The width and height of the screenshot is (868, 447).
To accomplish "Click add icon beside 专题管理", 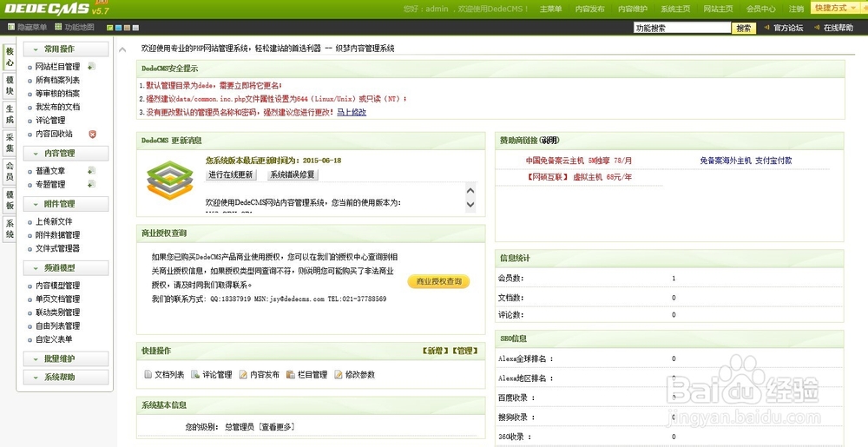I will click(x=91, y=184).
